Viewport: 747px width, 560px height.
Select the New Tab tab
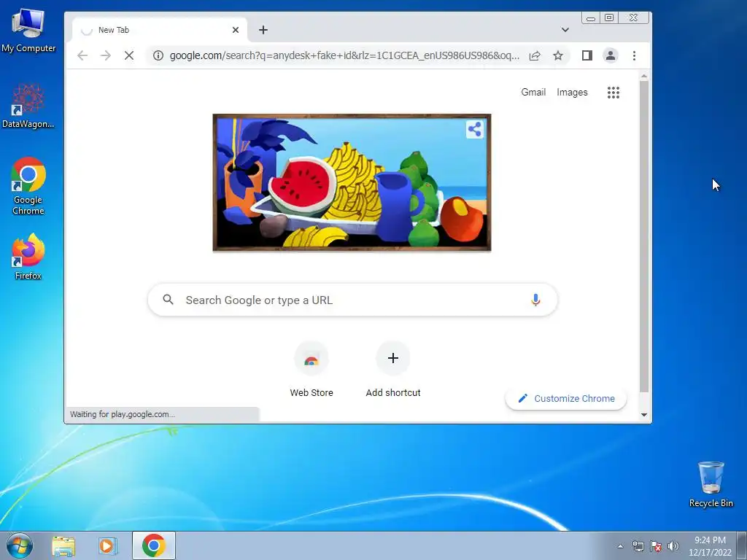click(x=160, y=30)
